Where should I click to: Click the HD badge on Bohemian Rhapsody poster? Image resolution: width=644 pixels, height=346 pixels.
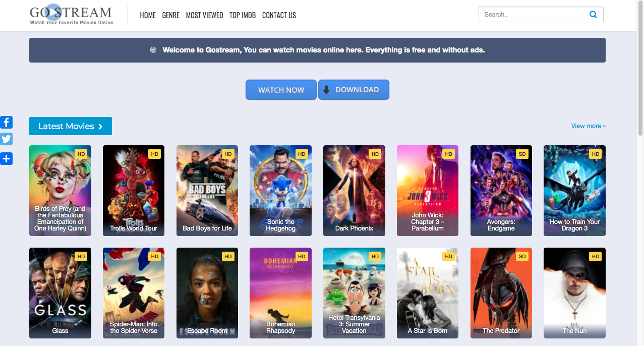coord(302,256)
